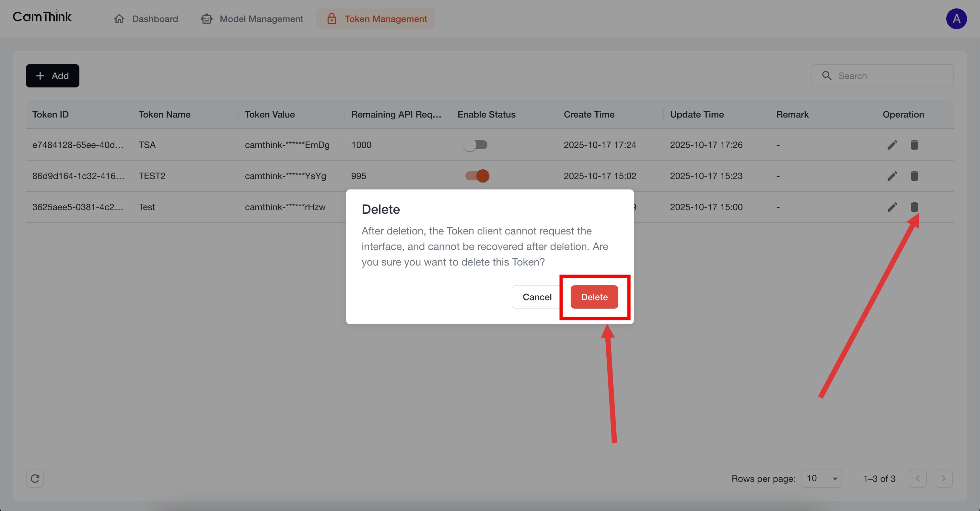The width and height of the screenshot is (980, 511).
Task: Cancel the token deletion dialog
Action: [x=537, y=297]
